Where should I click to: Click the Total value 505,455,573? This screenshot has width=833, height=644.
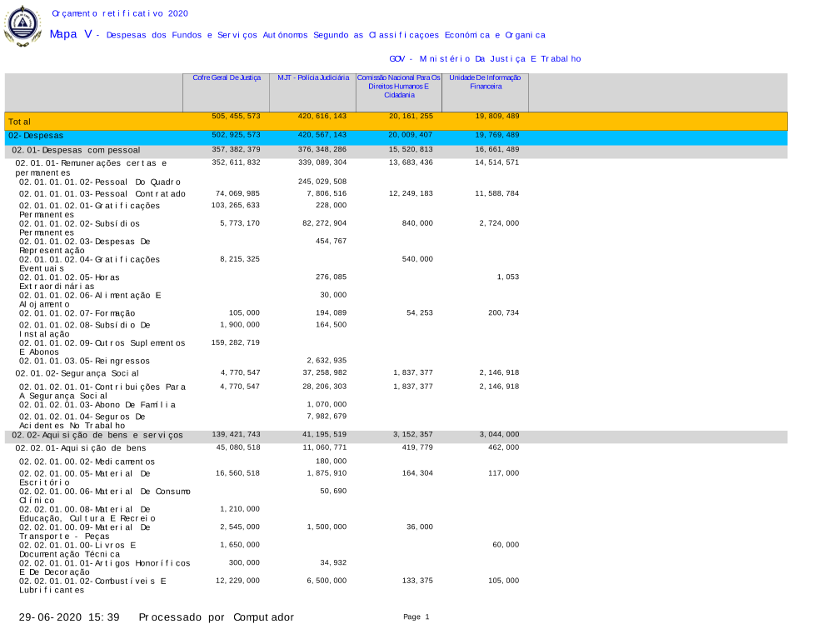(x=236, y=117)
